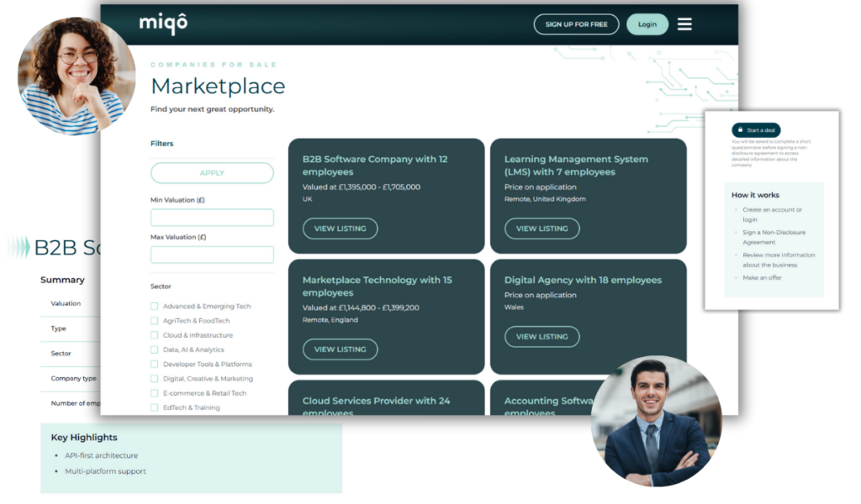Check Advanced & Emerging Tech sector
Image resolution: width=861 pixels, height=504 pixels.
pos(155,306)
